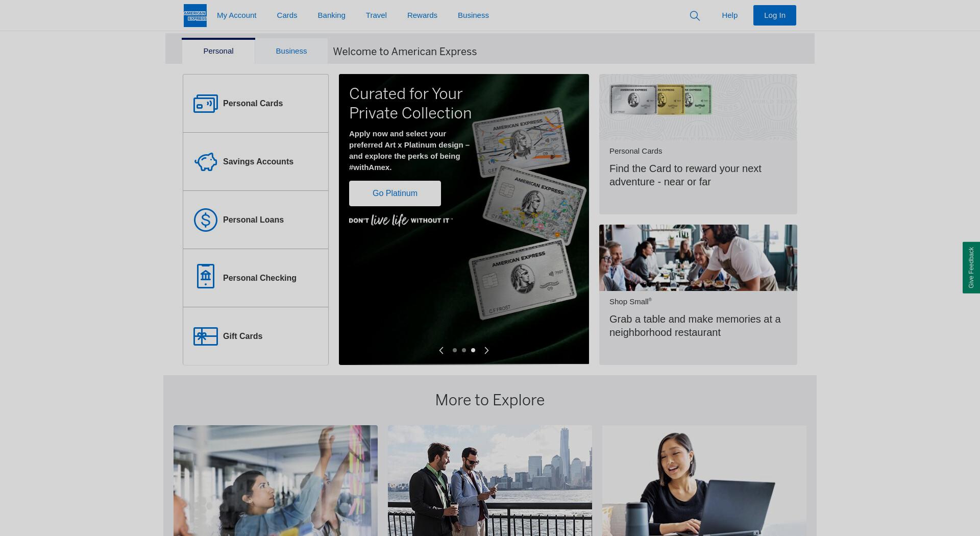Open the Give Feedback side tab
The width and height of the screenshot is (980, 536).
tap(971, 267)
